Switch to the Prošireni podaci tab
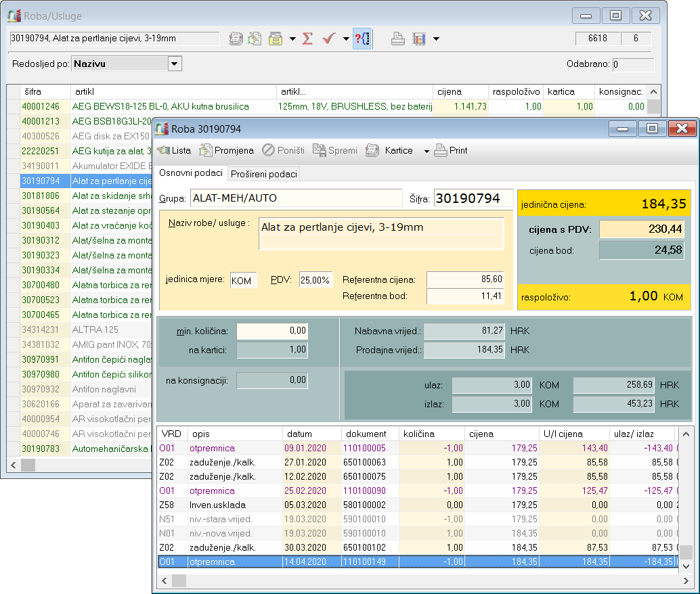 263,174
